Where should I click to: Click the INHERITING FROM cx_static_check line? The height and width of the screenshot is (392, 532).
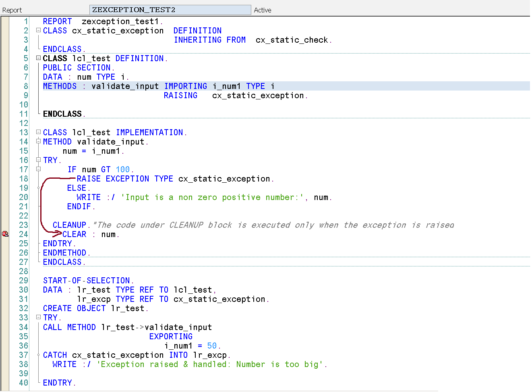[x=253, y=40]
